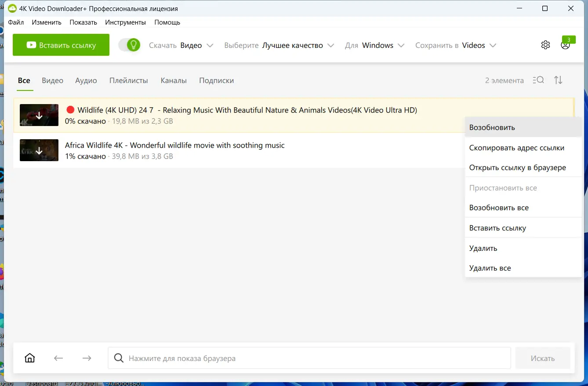Expand the Для Windows dropdown
This screenshot has width=588, height=386.
pos(375,45)
